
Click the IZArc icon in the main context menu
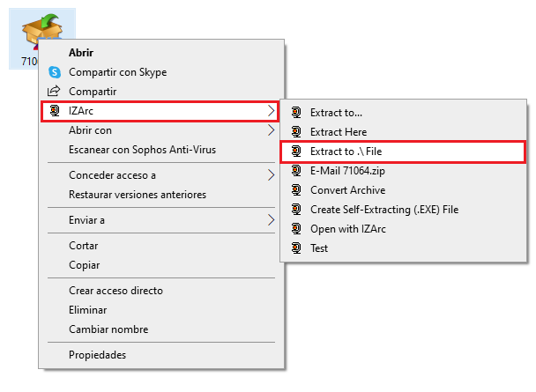[55, 111]
